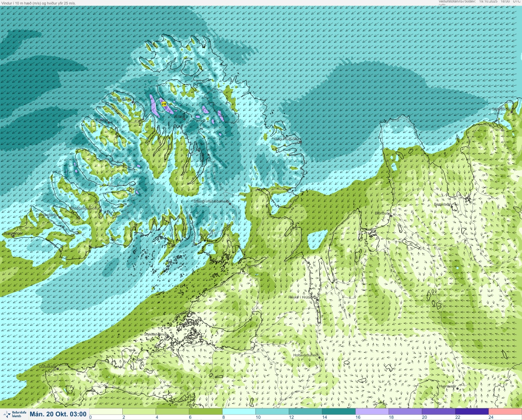Select the Bjargtangar station label

click(x=13, y=233)
